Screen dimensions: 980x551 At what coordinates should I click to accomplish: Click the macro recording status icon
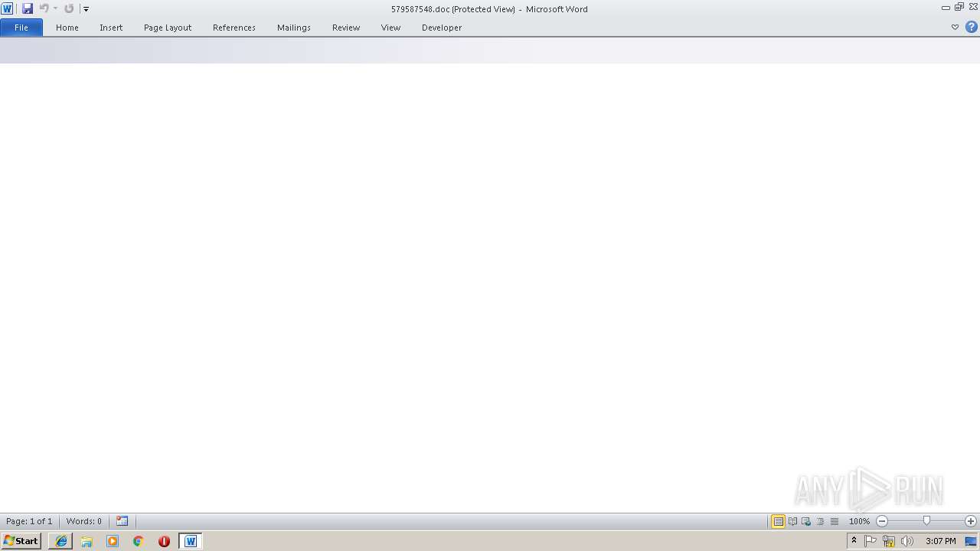click(122, 521)
